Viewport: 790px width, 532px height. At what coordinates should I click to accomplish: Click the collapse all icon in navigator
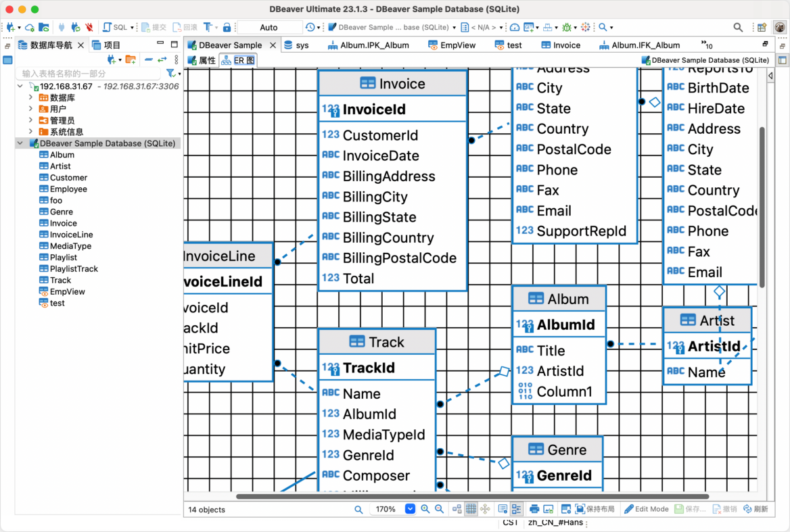tap(149, 60)
